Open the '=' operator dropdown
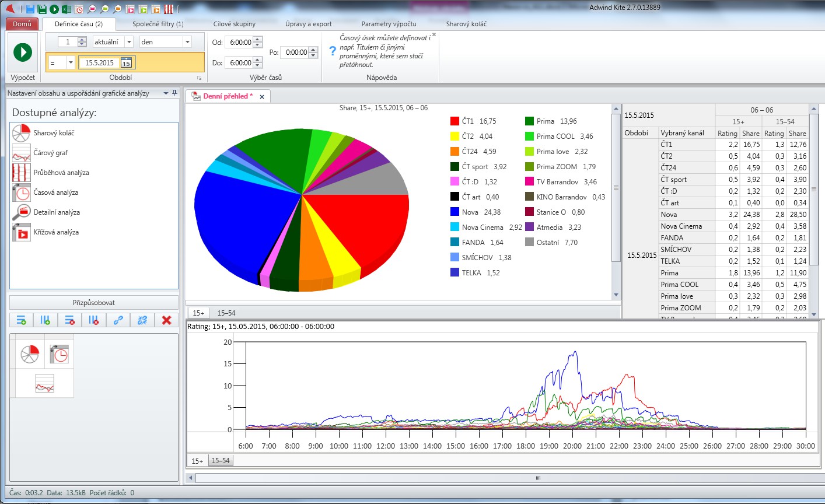825x504 pixels. pos(71,63)
